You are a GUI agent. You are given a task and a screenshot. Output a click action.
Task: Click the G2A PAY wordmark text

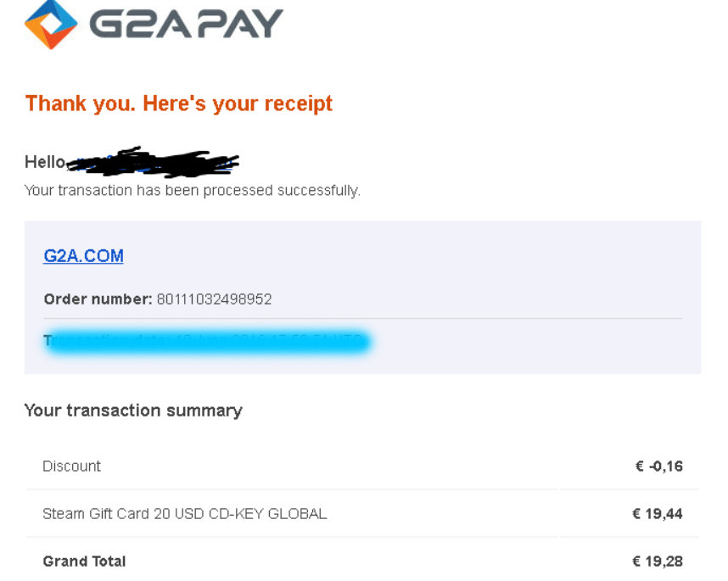(x=186, y=24)
